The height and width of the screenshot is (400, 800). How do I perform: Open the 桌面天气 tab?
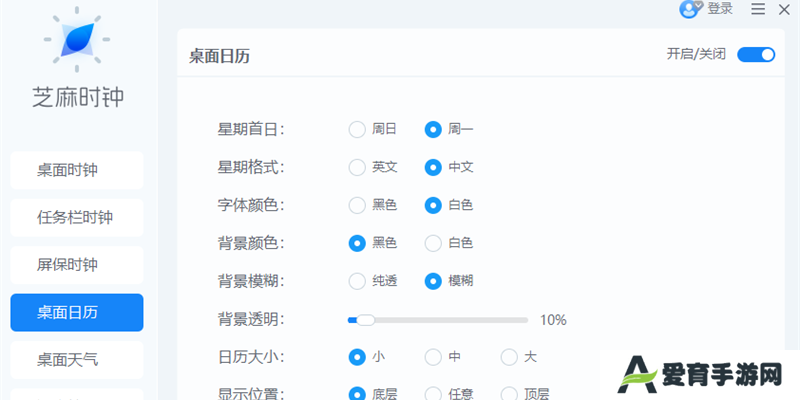coord(77,360)
